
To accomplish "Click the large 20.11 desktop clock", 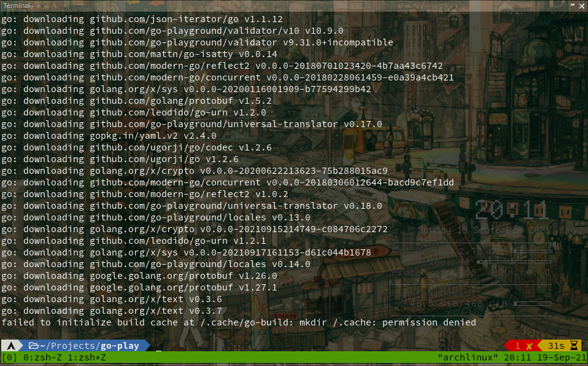I will (512, 210).
